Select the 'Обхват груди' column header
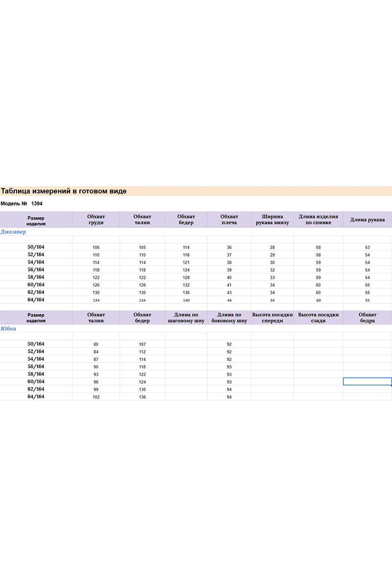392x588 pixels. click(x=96, y=220)
